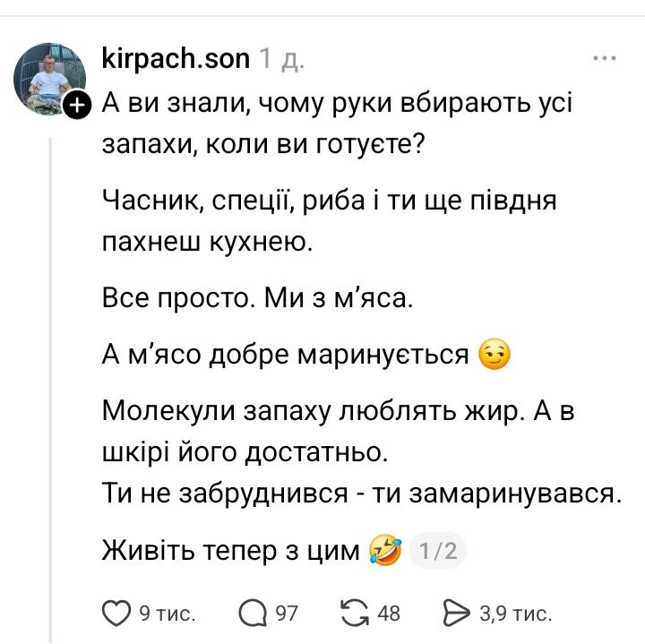The height and width of the screenshot is (644, 645).
Task: Open the 1/2 thread part indicator
Action: point(439,549)
